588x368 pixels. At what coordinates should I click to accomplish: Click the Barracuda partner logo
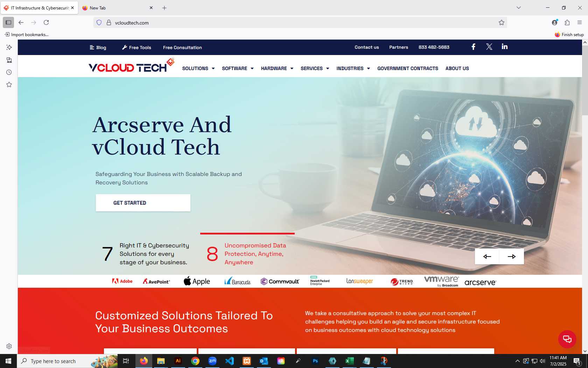(238, 281)
